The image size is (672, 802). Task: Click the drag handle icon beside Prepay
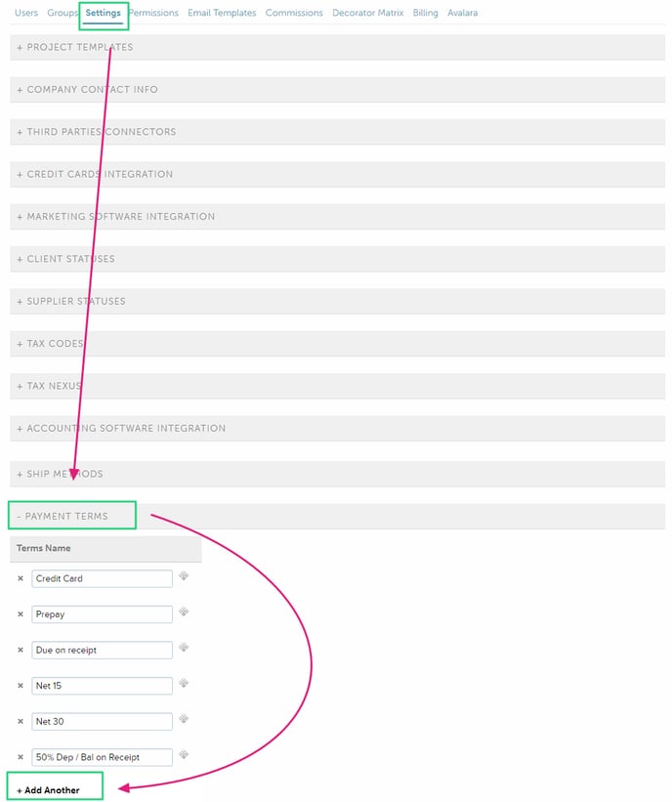pyautogui.click(x=184, y=612)
